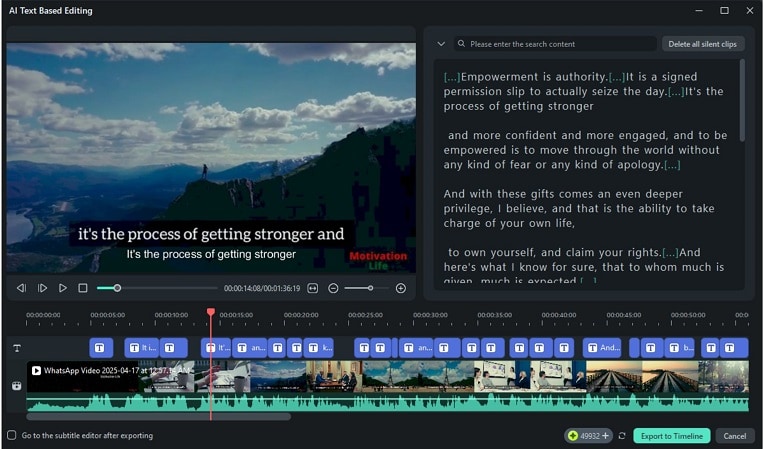Click the transcript panel vertical scrollbar
This screenshot has height=449, width=765.
coord(743,101)
